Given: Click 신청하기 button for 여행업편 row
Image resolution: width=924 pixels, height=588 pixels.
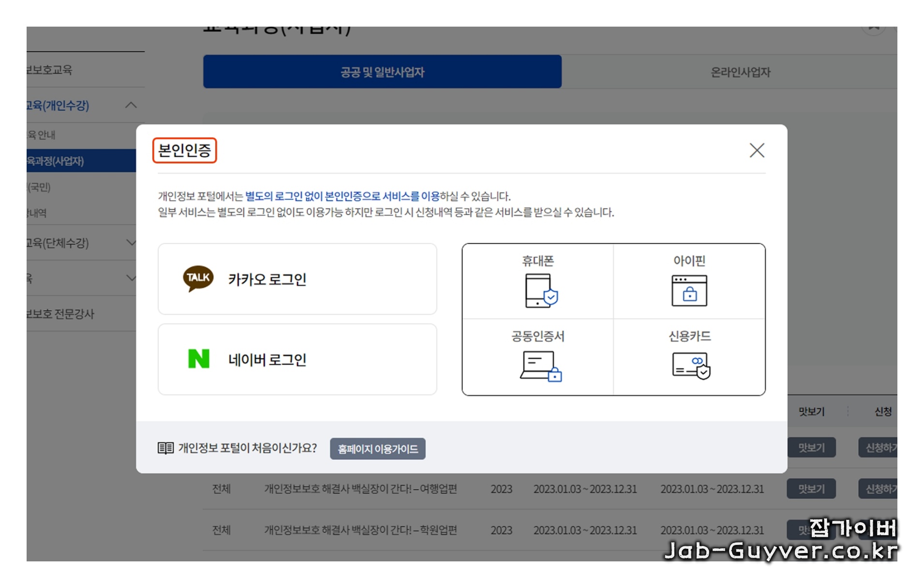Looking at the screenshot, I should (x=878, y=489).
